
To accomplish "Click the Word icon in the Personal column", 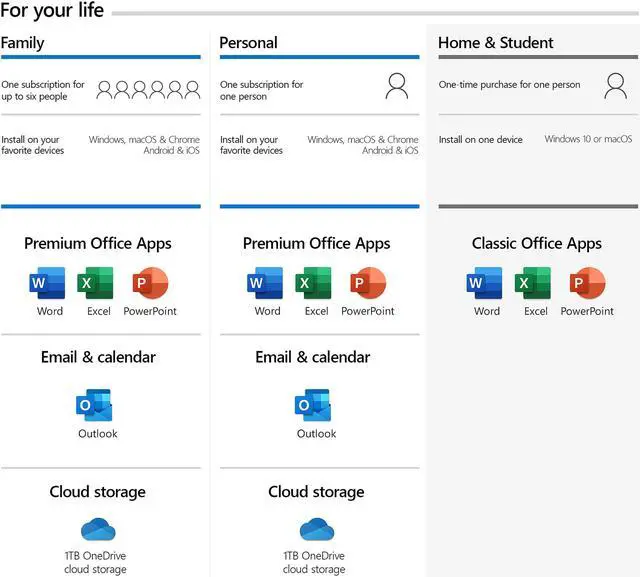I will point(266,284).
